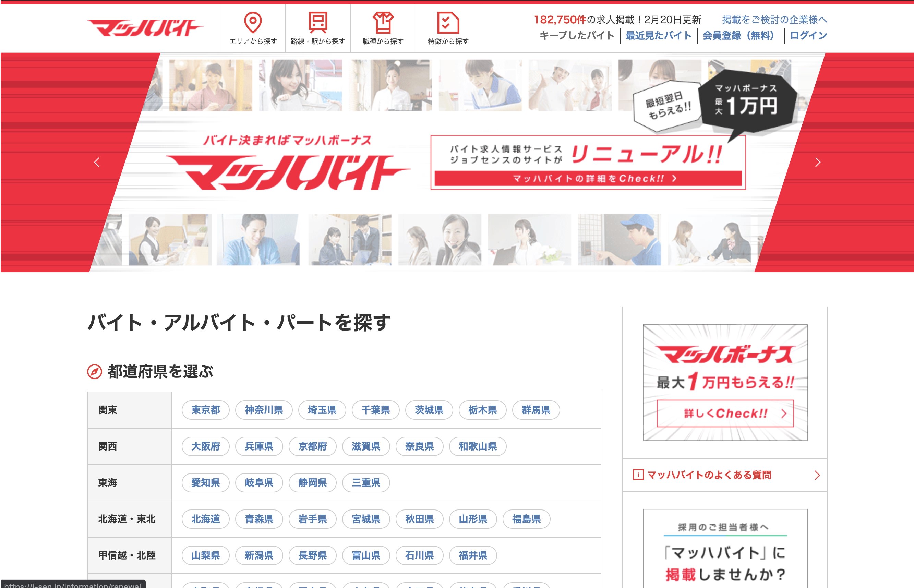
Task: Open 掲載をご検討の企業様へ link
Action: pyautogui.click(x=774, y=20)
